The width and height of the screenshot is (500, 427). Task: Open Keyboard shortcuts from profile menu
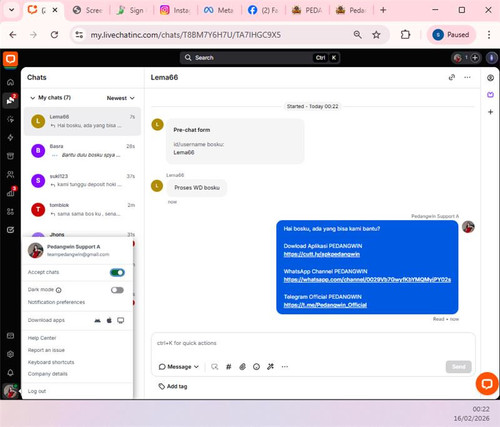click(51, 362)
